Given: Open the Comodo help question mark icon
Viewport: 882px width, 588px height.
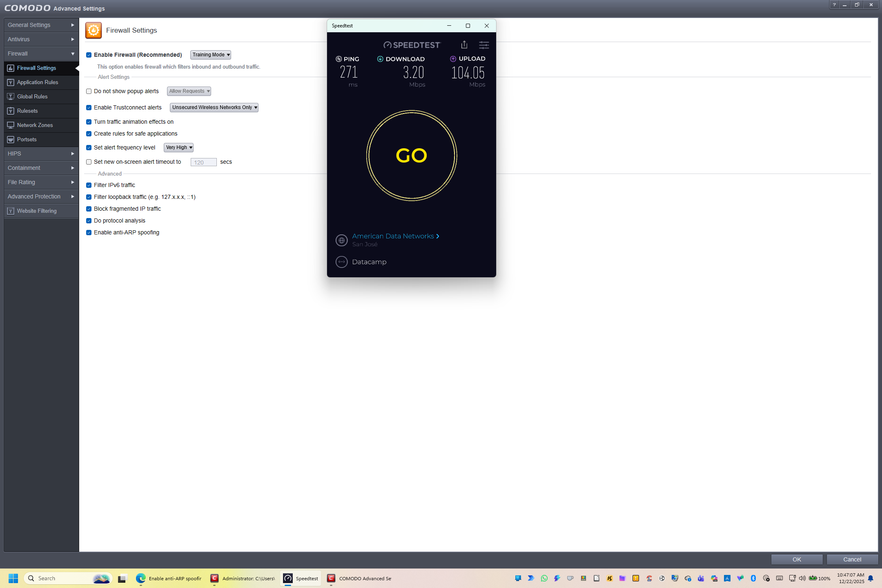Looking at the screenshot, I should 834,5.
